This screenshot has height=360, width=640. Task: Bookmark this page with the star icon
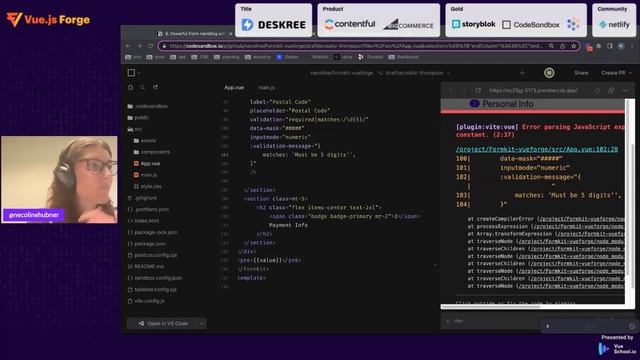click(x=573, y=46)
